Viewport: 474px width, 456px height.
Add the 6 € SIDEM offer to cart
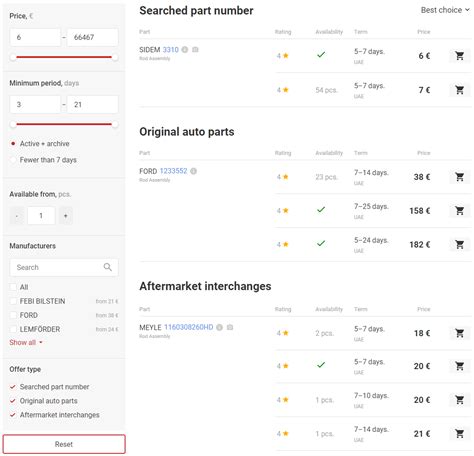click(x=459, y=56)
